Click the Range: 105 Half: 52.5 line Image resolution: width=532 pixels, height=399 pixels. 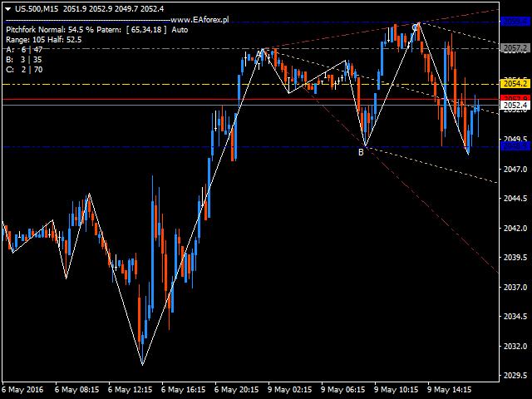(x=44, y=40)
